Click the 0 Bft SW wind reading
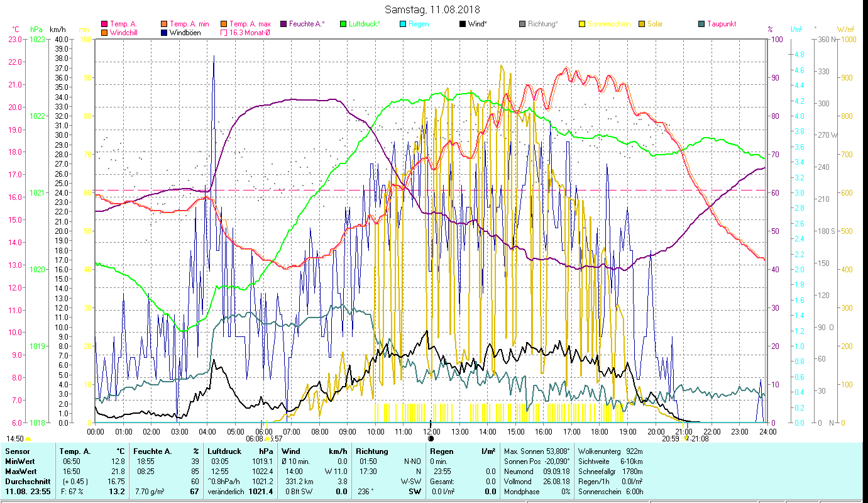This screenshot has width=868, height=503. [299, 492]
